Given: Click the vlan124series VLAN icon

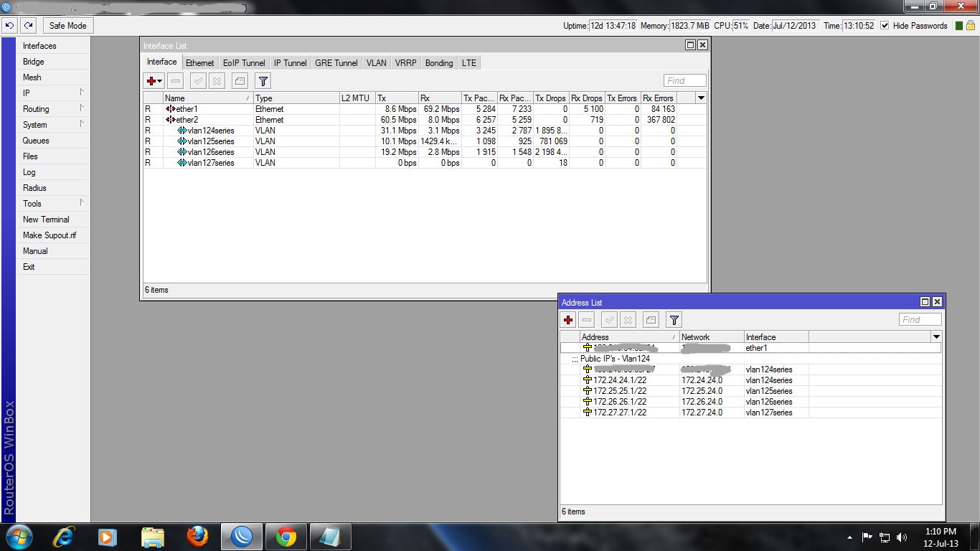Looking at the screenshot, I should (182, 131).
